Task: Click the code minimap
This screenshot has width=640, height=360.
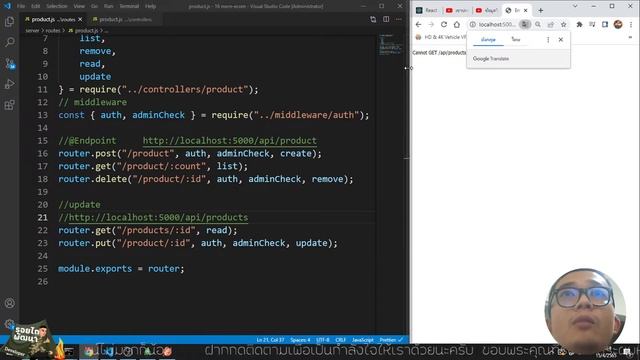Action: tap(391, 44)
